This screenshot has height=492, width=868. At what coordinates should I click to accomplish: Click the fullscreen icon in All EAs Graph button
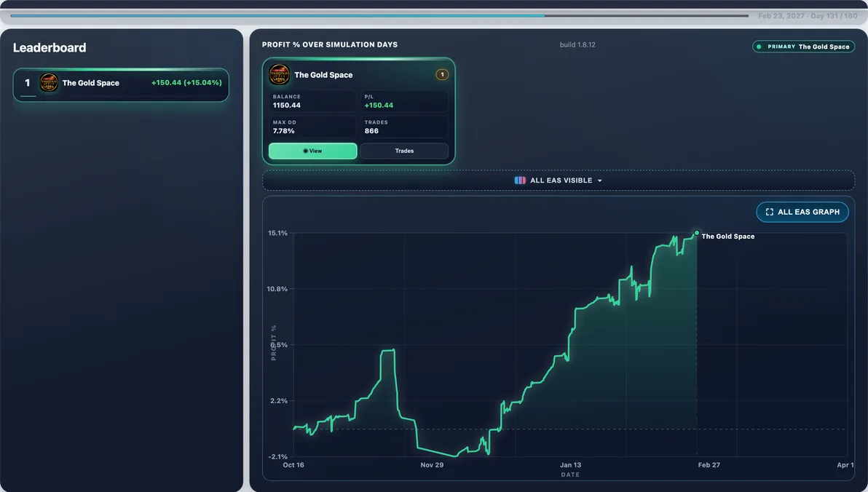click(769, 212)
